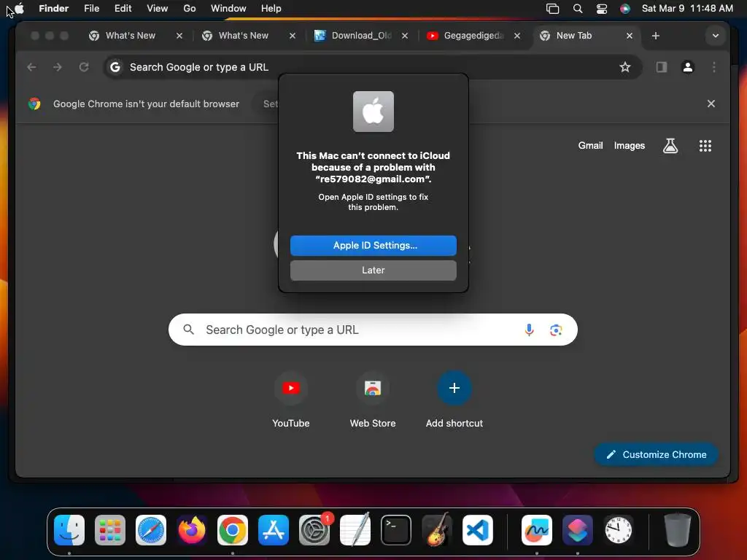The width and height of the screenshot is (747, 560).
Task: Open Stage Manager icon in menu bar
Action: click(x=552, y=9)
